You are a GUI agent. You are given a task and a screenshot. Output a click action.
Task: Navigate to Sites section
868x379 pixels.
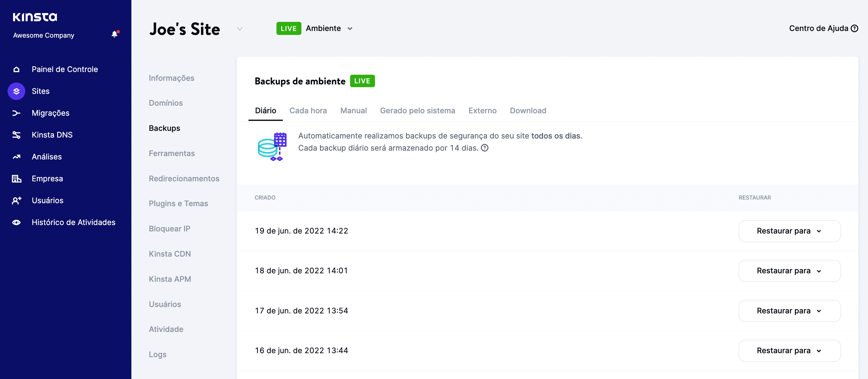click(x=40, y=90)
